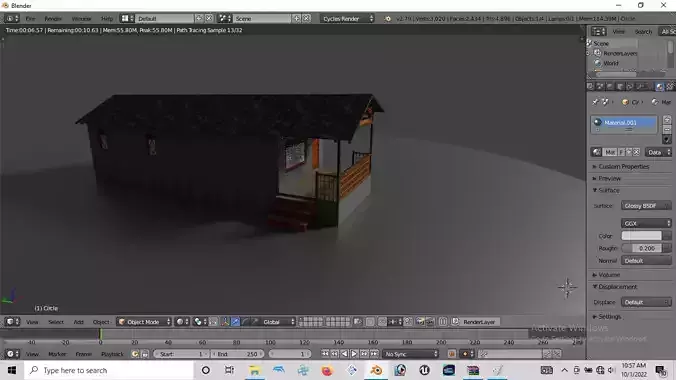
Task: Open the Global transform orientation dropdown
Action: point(278,322)
